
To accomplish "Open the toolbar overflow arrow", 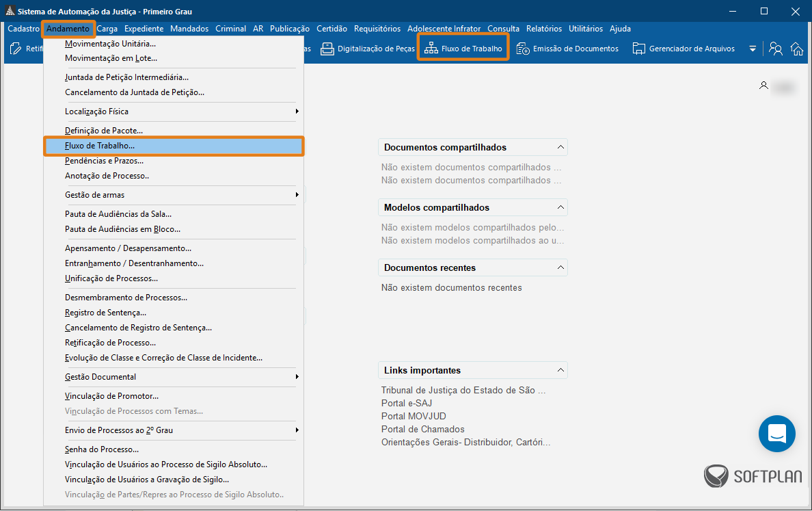I will click(753, 49).
